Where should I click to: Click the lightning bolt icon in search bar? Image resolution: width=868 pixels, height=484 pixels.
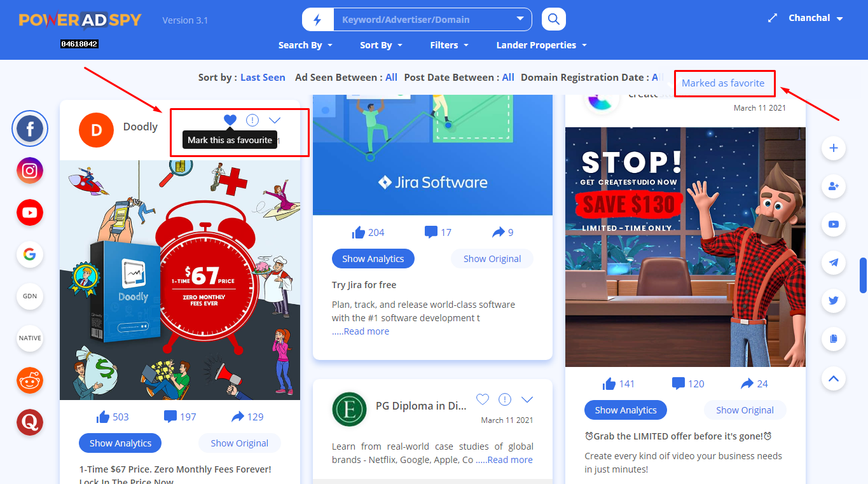[318, 20]
